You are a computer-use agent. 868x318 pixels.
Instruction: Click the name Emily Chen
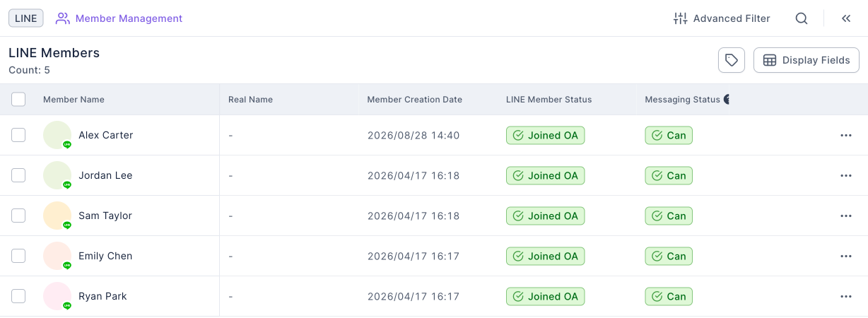coord(105,256)
